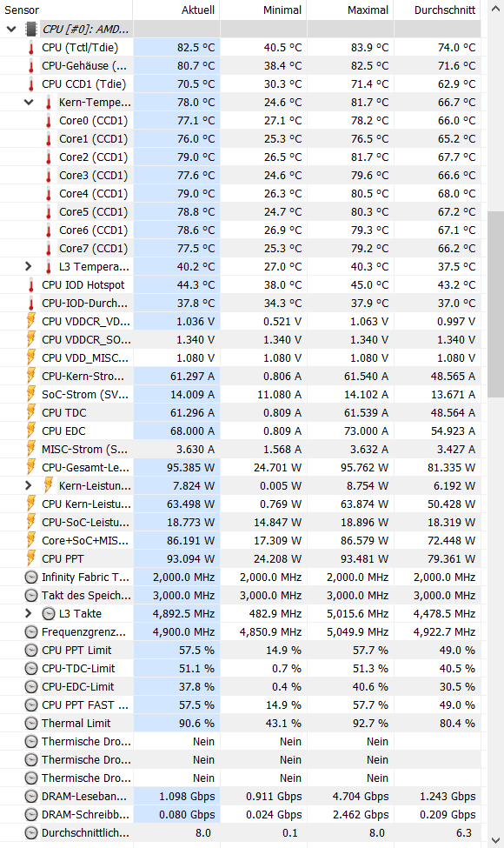Click the 4.704 Gbps maximum value
The width and height of the screenshot is (504, 848).
(361, 796)
